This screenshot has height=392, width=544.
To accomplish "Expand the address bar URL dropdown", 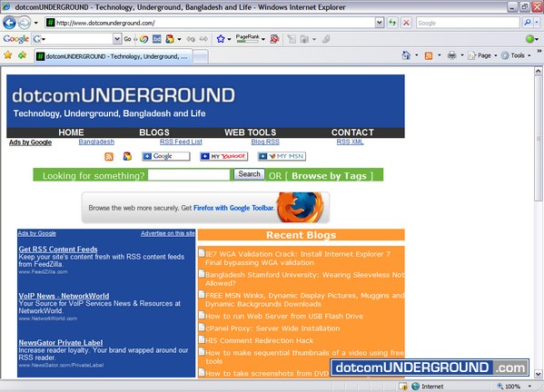I will (380, 23).
